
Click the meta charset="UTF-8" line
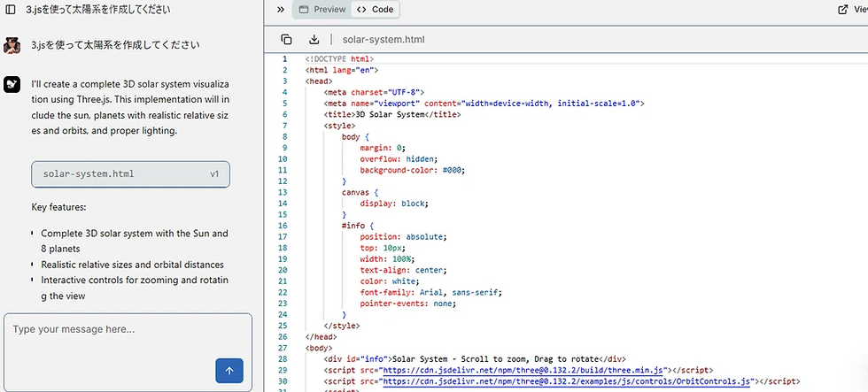click(374, 92)
